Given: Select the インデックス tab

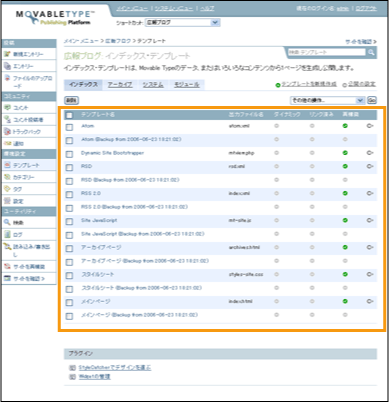Looking at the screenshot, I should pos(83,85).
